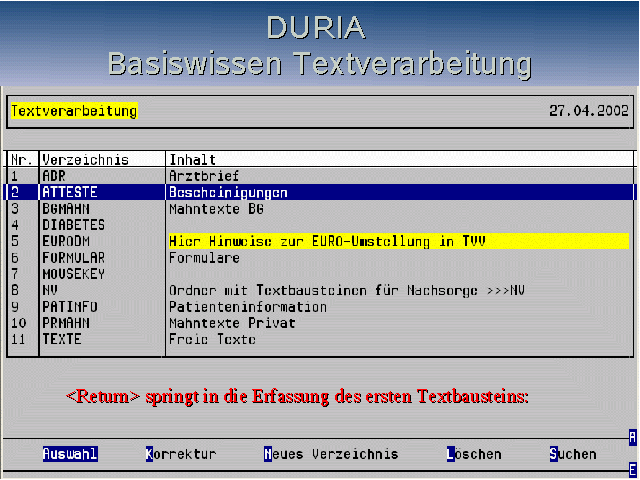Choose Korrektur in the bottom menu
The width and height of the screenshot is (640, 480).
(x=181, y=454)
